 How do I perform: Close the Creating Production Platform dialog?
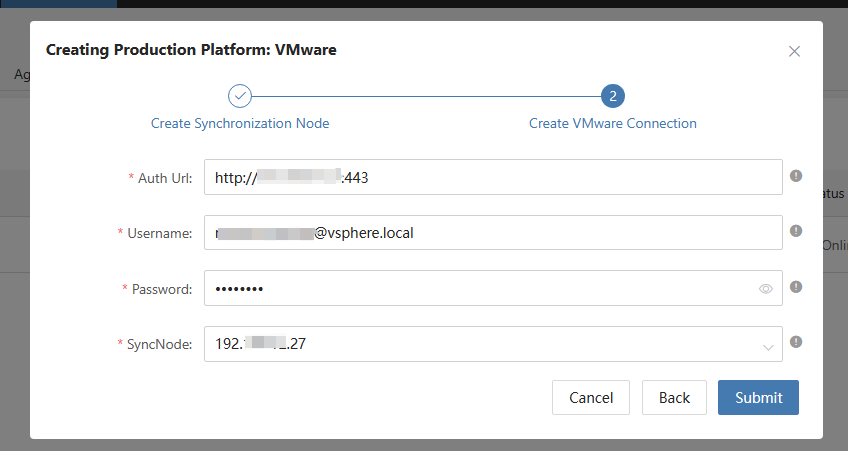coord(794,51)
